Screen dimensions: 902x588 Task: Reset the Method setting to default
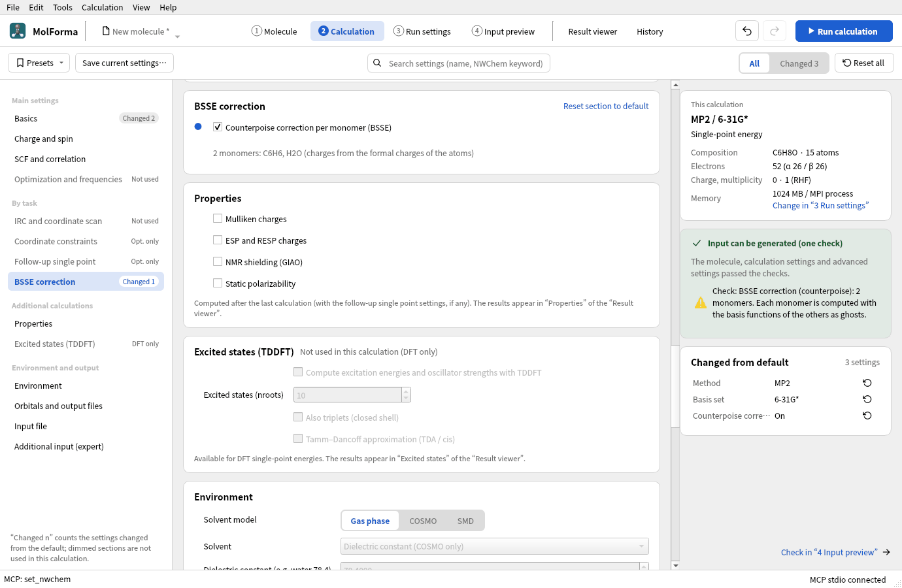point(867,383)
